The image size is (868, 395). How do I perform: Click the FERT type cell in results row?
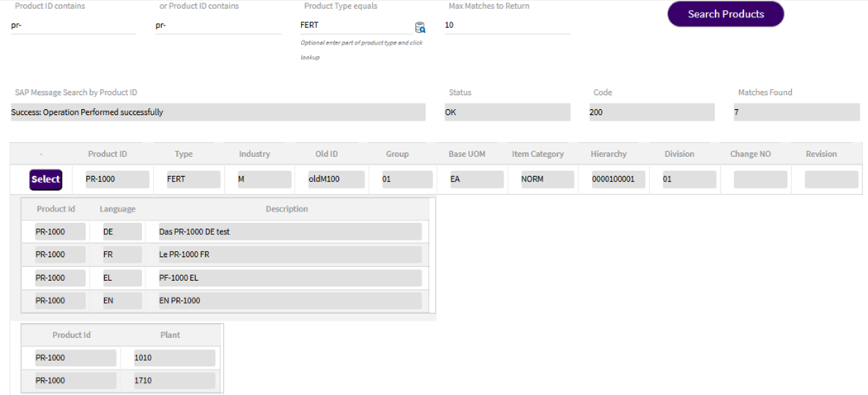[x=193, y=180]
